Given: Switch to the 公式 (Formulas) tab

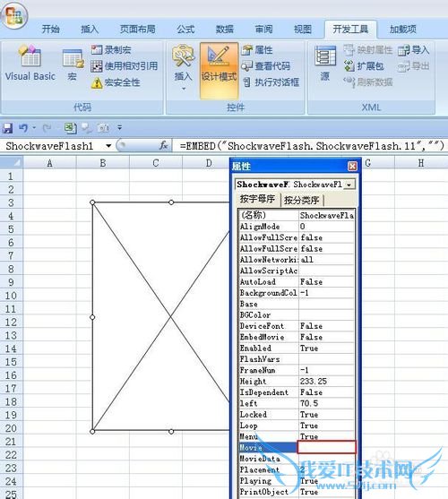Looking at the screenshot, I should coord(185,30).
